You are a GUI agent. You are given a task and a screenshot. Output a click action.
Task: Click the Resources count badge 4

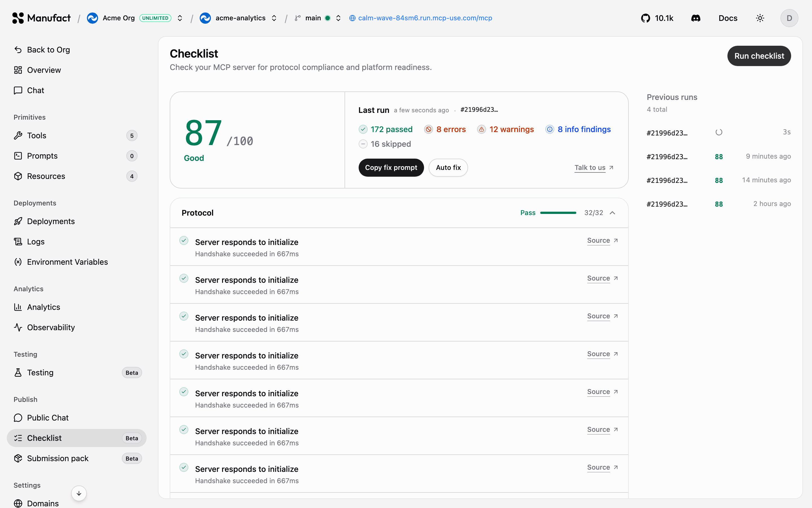click(132, 176)
